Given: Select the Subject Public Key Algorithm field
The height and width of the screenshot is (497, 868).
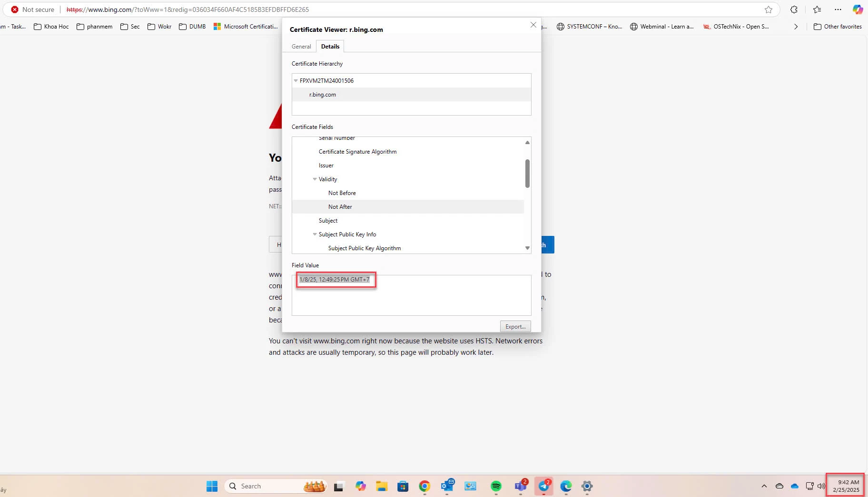Looking at the screenshot, I should click(408, 248).
